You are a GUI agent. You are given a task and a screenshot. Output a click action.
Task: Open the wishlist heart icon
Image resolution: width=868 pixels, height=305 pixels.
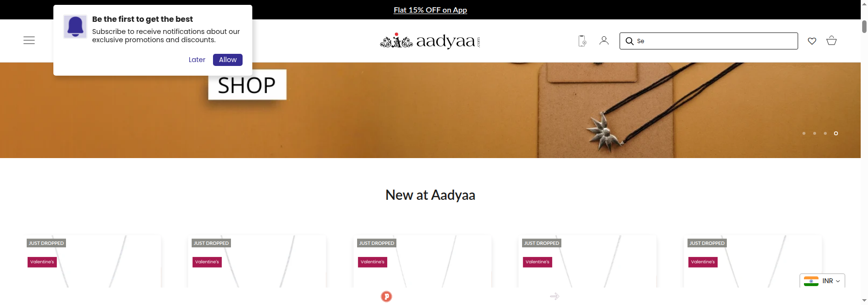point(812,41)
